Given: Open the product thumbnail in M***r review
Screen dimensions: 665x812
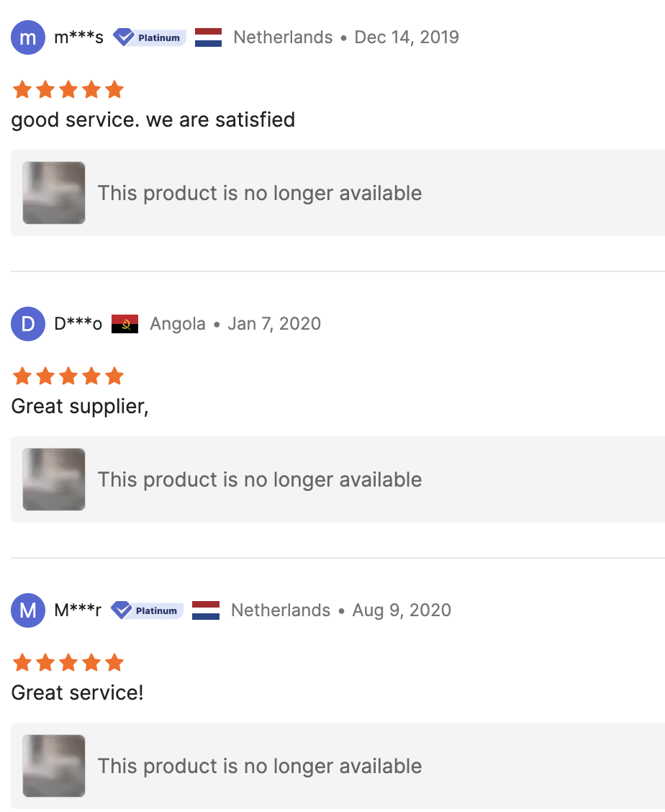Looking at the screenshot, I should tap(54, 766).
